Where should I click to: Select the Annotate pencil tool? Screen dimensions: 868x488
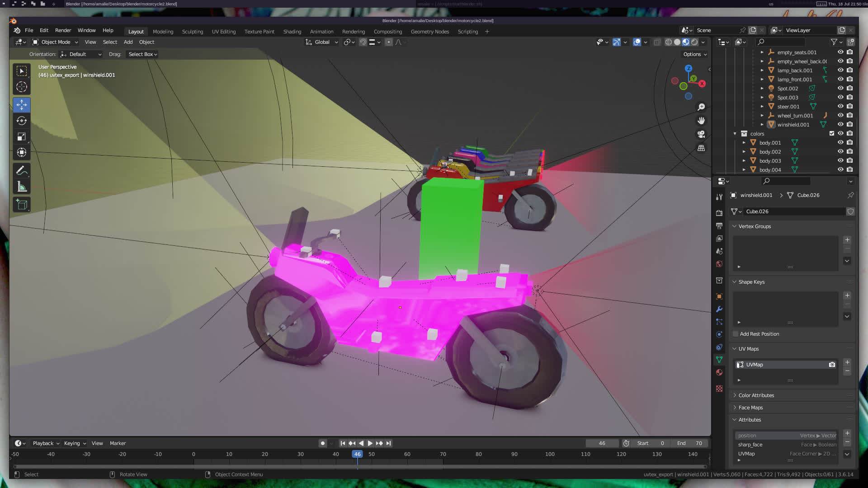coord(21,171)
